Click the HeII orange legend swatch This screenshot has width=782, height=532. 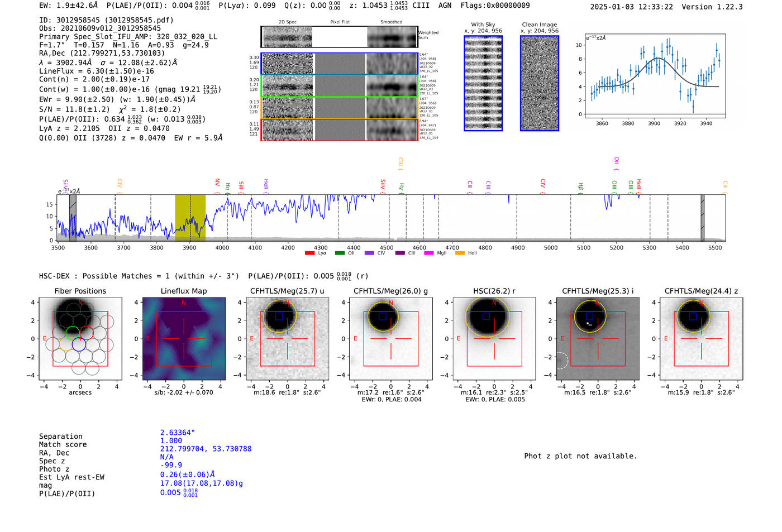460,253
